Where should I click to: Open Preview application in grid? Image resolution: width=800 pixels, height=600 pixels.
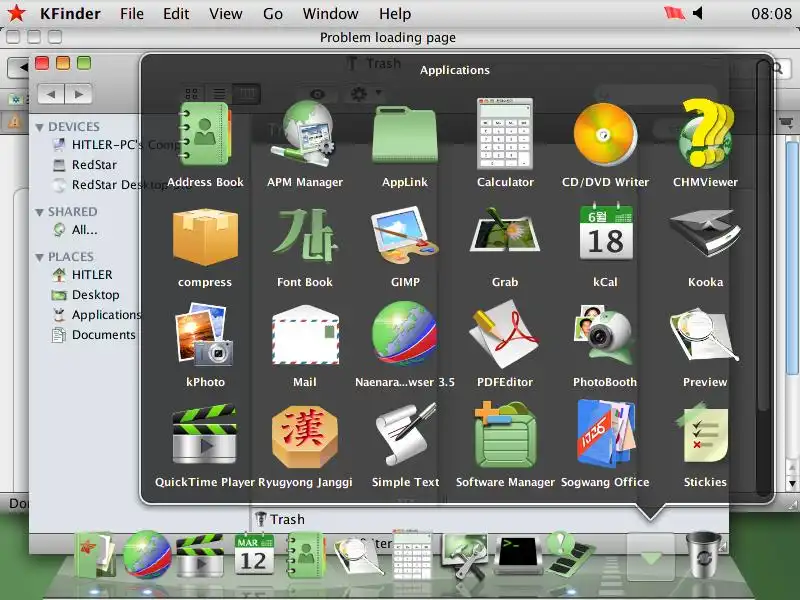704,335
